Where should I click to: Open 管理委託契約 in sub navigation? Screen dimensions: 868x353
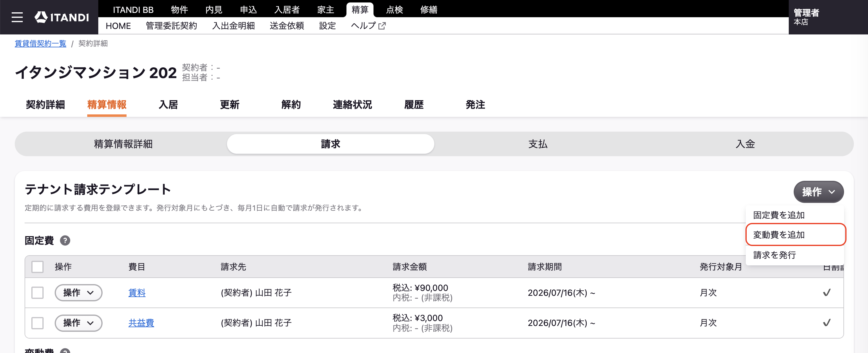(171, 26)
